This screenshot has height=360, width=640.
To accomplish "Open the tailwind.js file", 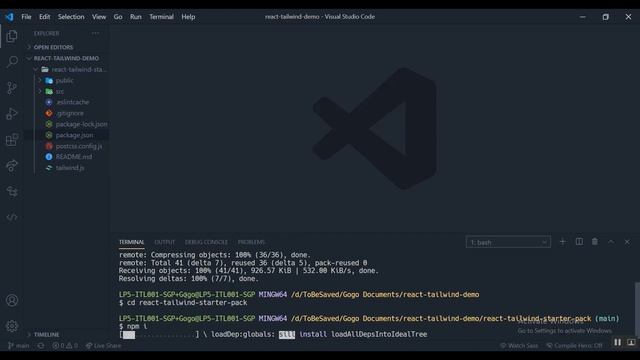I will click(70, 168).
